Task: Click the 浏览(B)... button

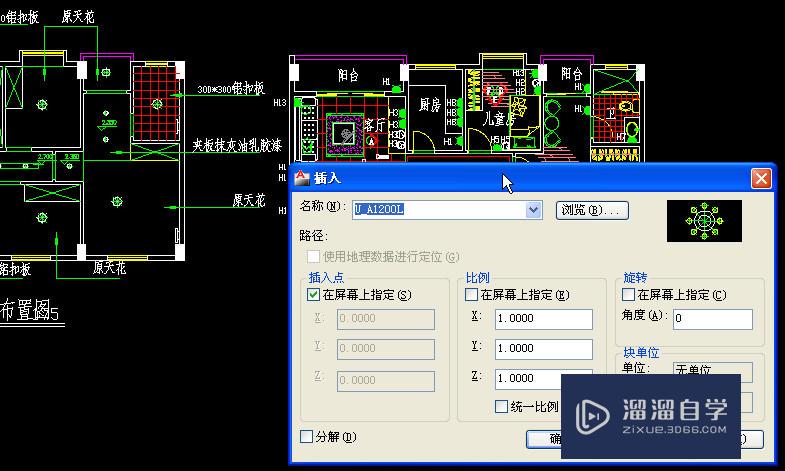Action: [592, 210]
